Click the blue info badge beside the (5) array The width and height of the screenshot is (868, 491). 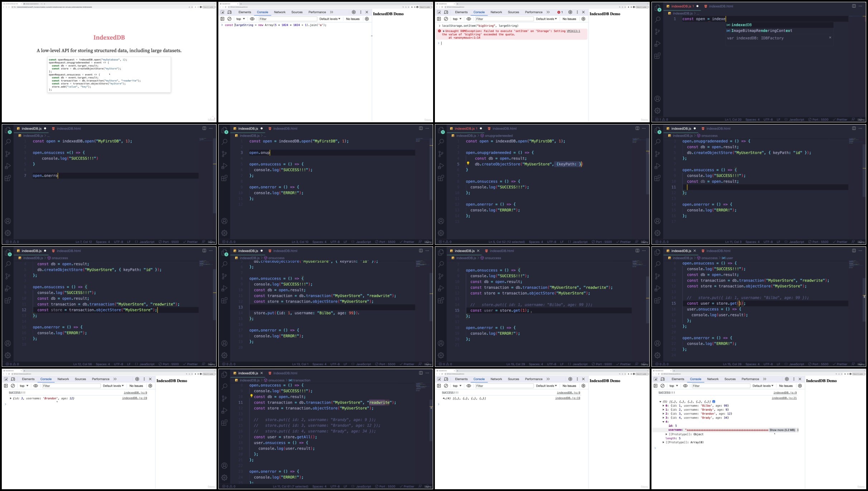714,402
